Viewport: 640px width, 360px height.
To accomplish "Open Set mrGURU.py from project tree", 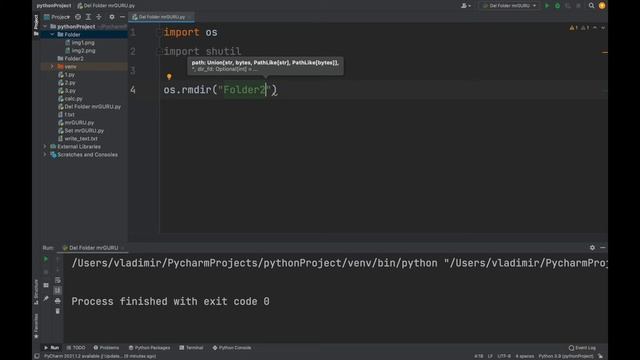I will coord(80,131).
